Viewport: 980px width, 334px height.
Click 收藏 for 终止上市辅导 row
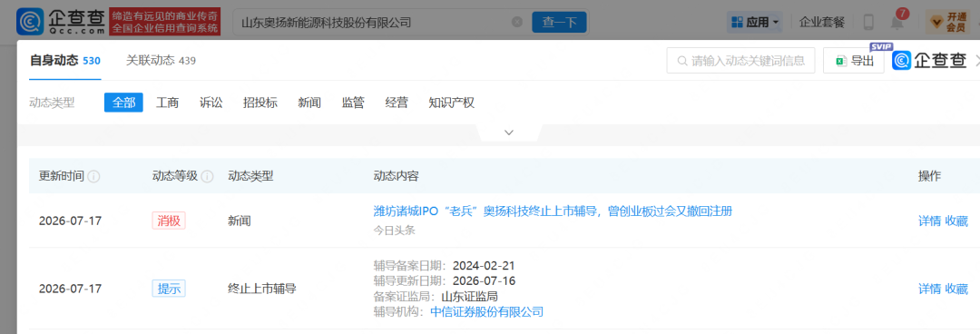956,289
